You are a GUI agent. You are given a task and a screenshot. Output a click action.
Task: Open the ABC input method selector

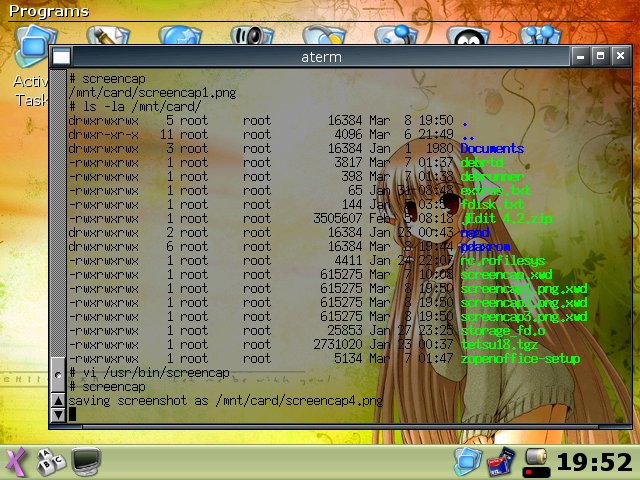(50, 461)
